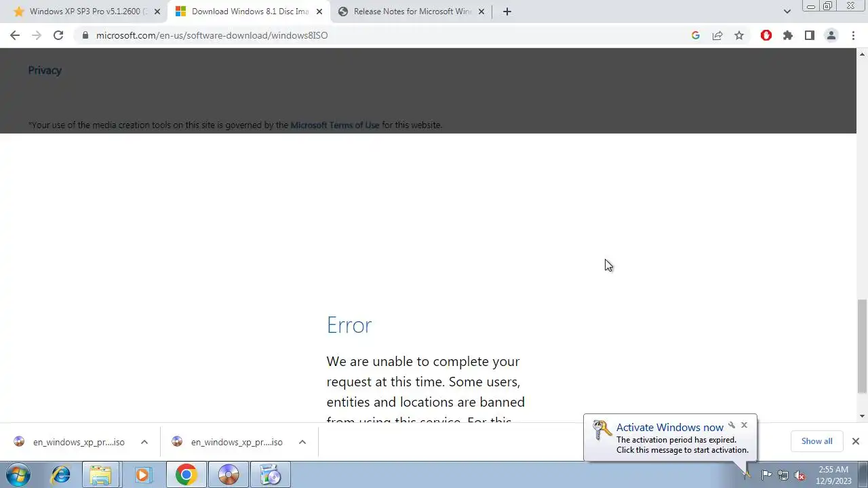868x488 pixels.
Task: Open Chrome three-dot menu
Action: (x=853, y=35)
